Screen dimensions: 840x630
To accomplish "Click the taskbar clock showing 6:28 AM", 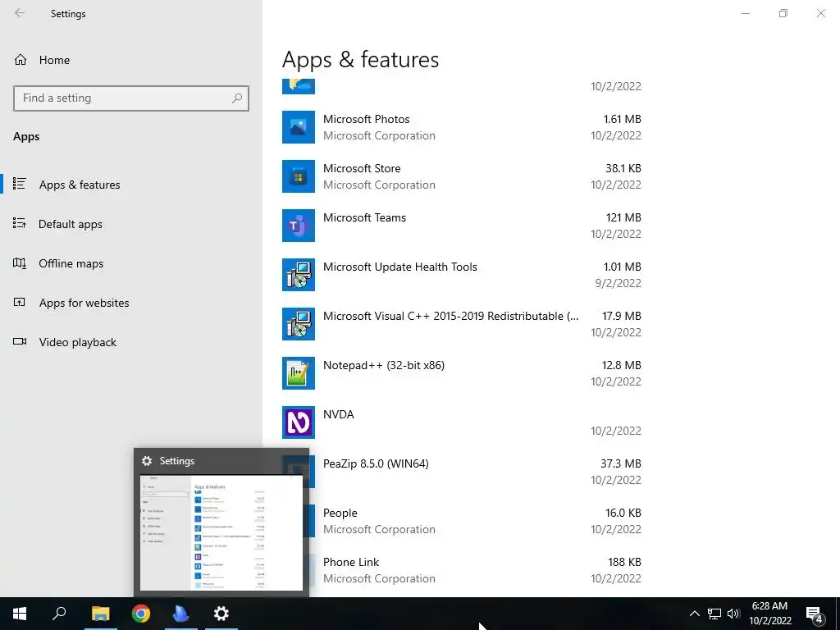I will click(769, 614).
